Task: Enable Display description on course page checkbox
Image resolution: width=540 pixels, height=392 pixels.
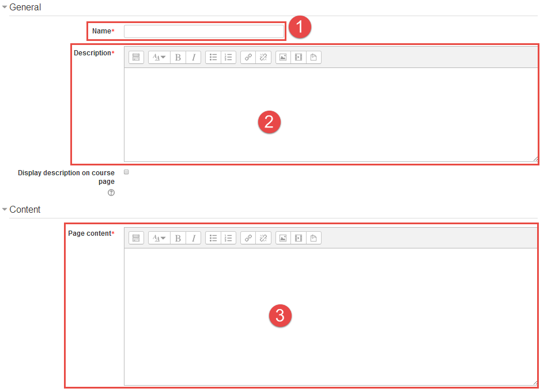Action: (127, 172)
